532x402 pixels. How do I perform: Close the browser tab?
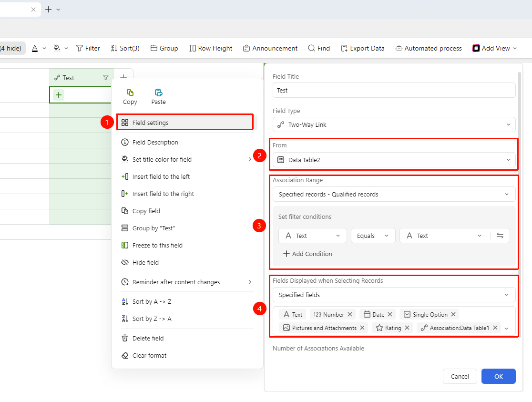click(33, 10)
